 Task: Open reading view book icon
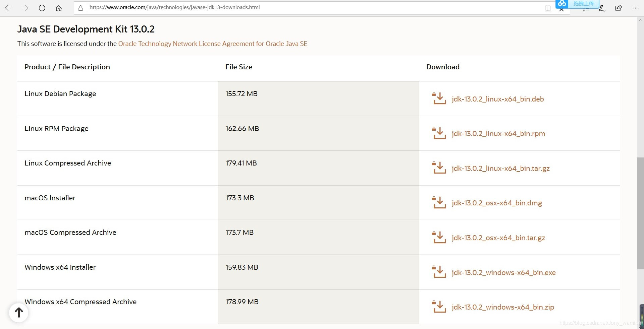548,8
